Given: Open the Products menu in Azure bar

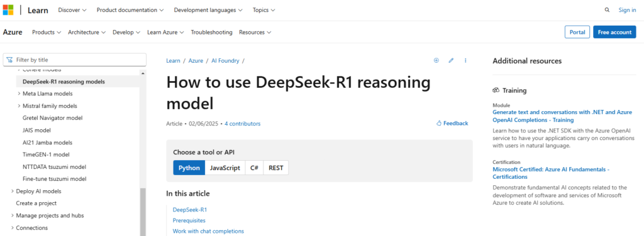Looking at the screenshot, I should pos(47,32).
